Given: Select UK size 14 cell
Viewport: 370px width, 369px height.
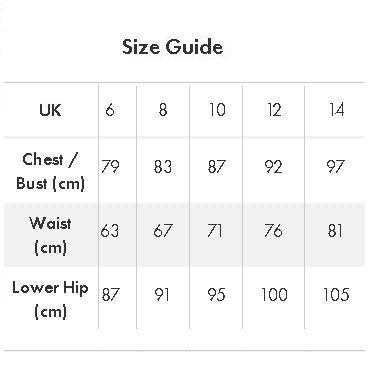Looking at the screenshot, I should pyautogui.click(x=336, y=110).
